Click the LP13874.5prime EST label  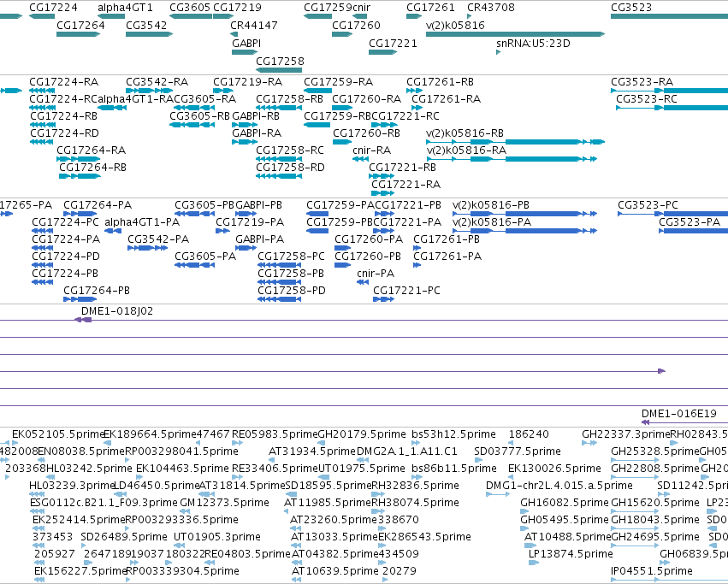point(571,554)
